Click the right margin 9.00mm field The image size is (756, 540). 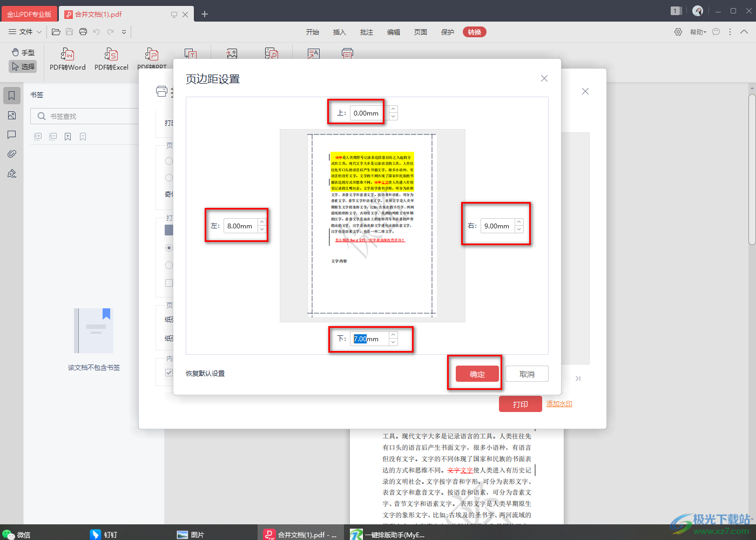[498, 226]
